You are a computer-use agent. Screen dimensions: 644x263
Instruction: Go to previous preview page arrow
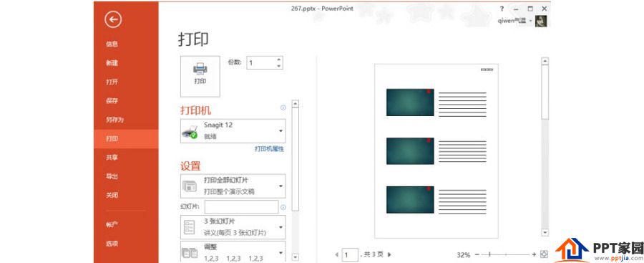pos(337,255)
